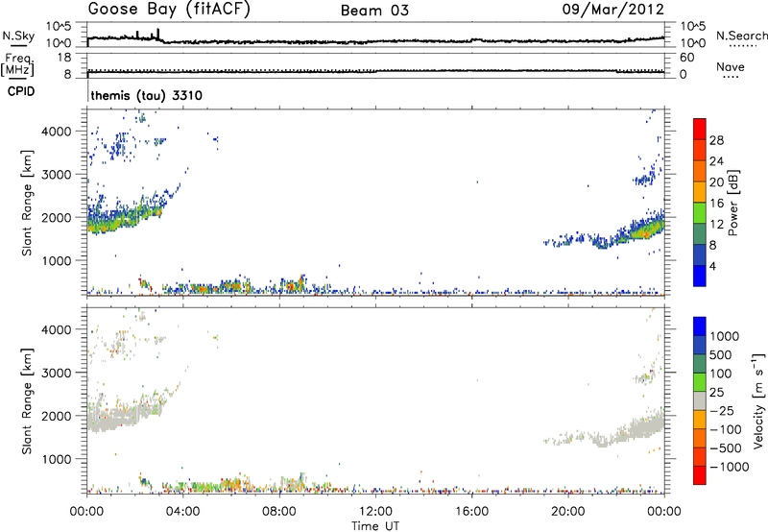Click the solid line sample under N.Sky
This screenshot has width=768, height=532.
[x=18, y=45]
